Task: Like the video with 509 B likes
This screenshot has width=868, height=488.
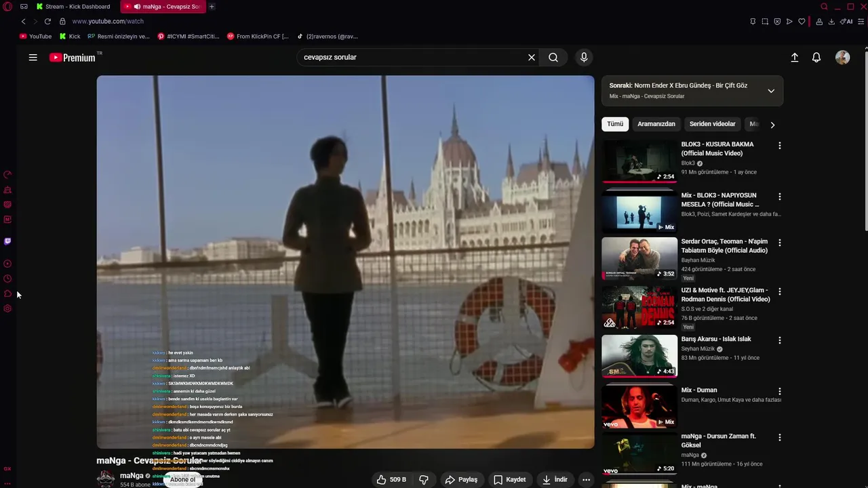Action: pyautogui.click(x=391, y=479)
